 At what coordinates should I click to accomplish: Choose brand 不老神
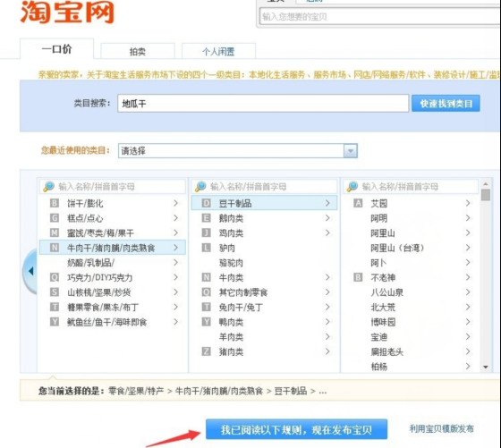pyautogui.click(x=411, y=277)
